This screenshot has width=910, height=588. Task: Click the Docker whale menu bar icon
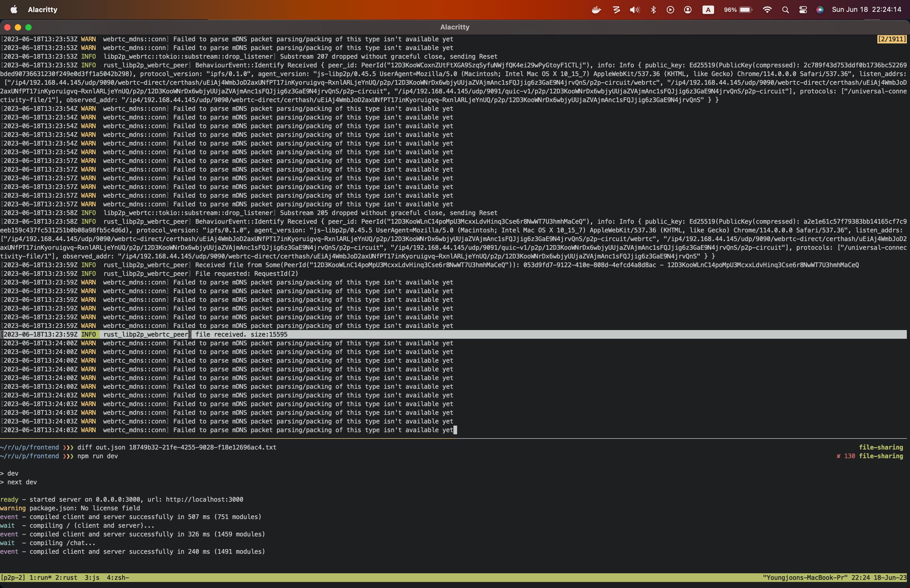pyautogui.click(x=596, y=10)
